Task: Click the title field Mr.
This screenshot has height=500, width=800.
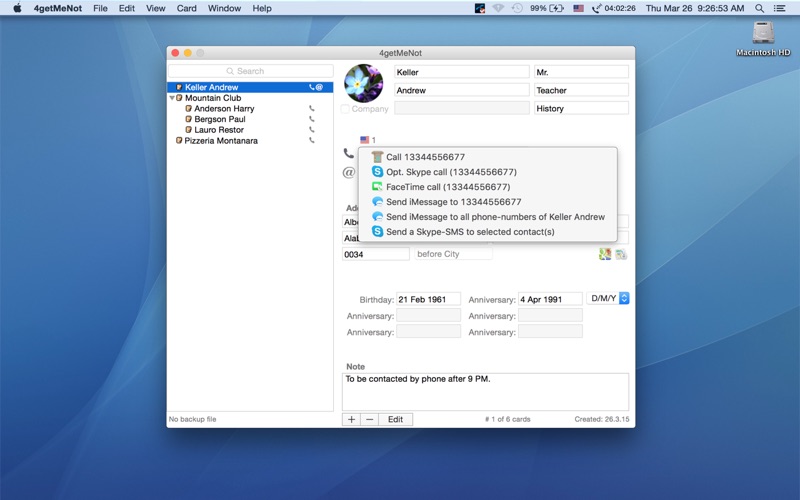Action: click(581, 72)
